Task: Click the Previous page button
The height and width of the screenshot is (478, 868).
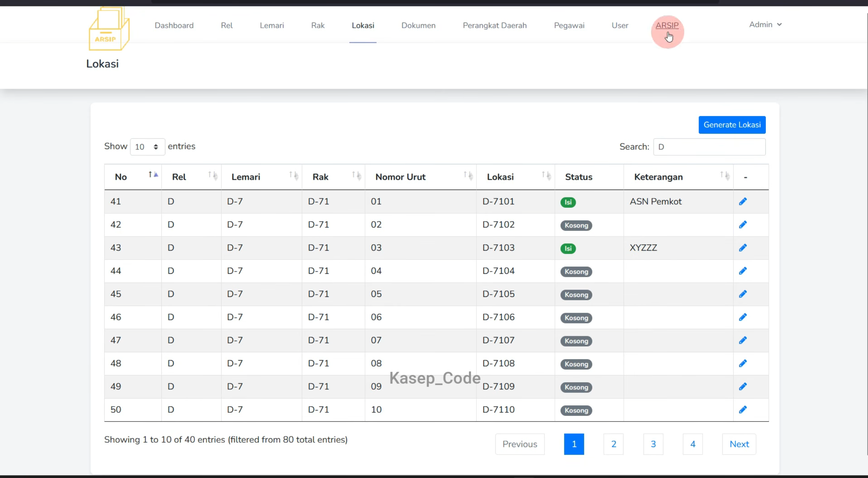Action: 520,444
